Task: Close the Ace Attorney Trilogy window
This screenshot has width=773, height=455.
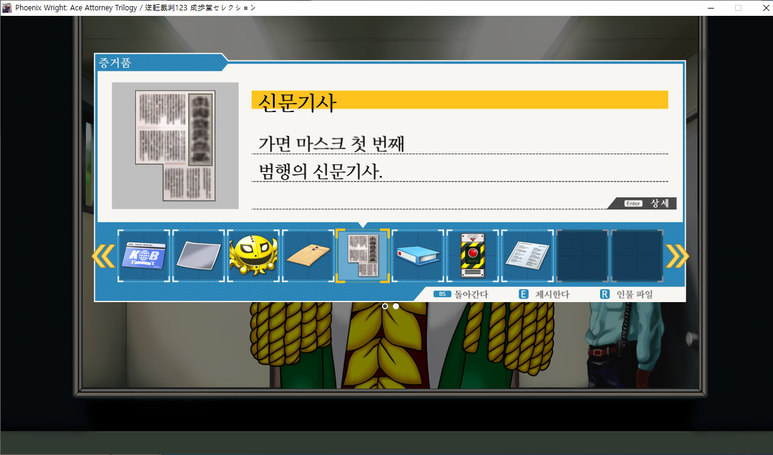Action: (x=765, y=8)
